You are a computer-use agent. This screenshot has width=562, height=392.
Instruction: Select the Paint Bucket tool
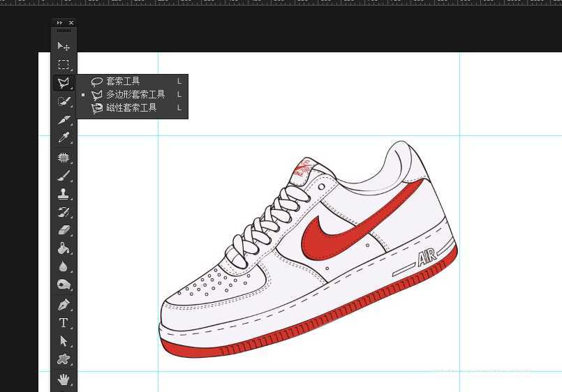click(64, 248)
